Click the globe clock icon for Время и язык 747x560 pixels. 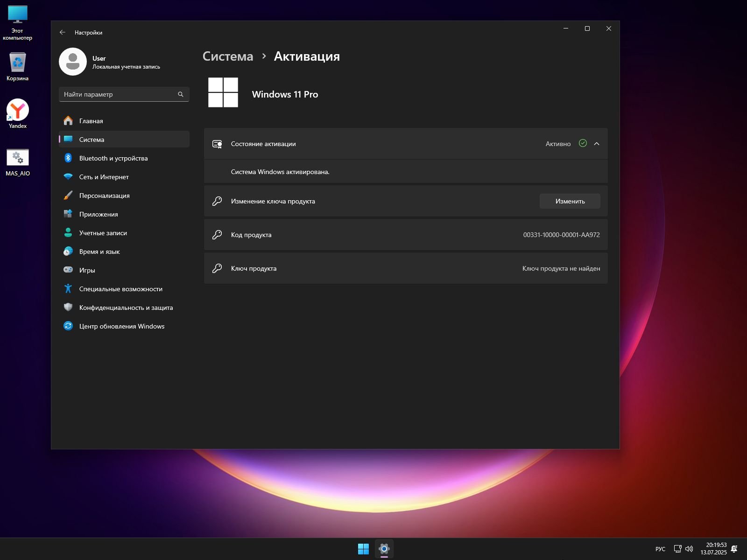pos(68,252)
